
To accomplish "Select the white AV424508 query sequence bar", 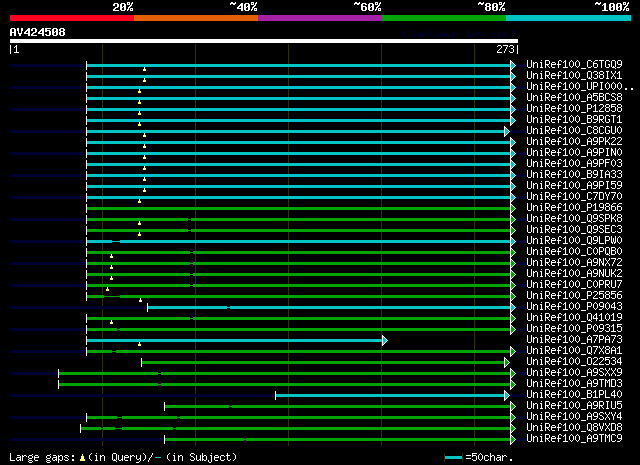I will point(264,41).
